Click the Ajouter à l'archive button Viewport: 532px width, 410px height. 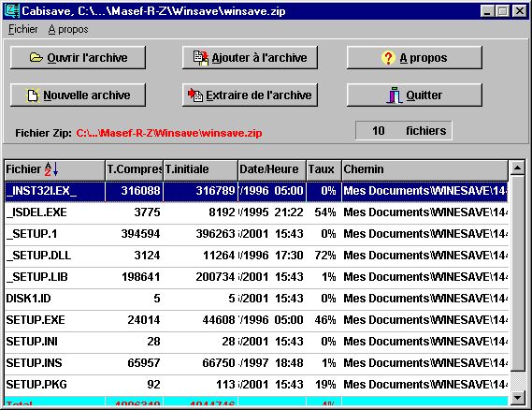pyautogui.click(x=250, y=58)
